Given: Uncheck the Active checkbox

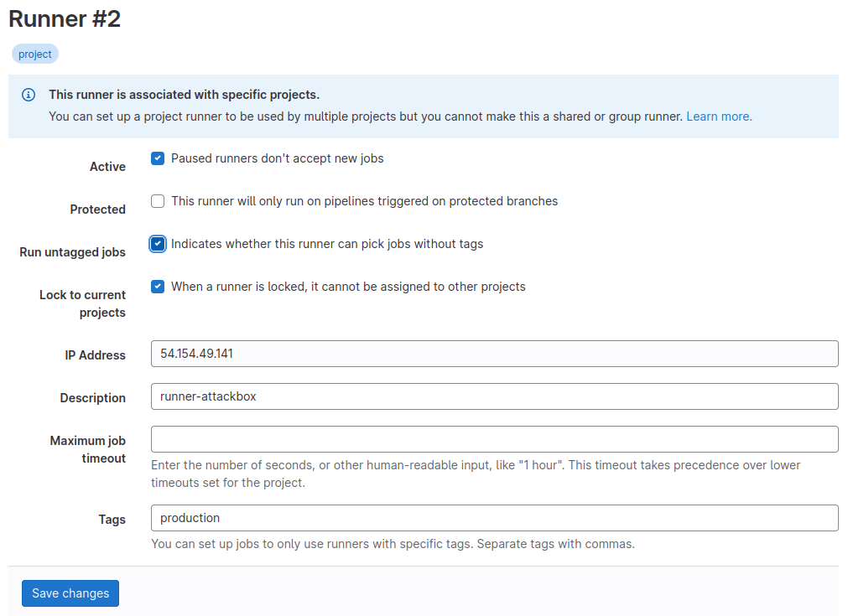Looking at the screenshot, I should pyautogui.click(x=158, y=158).
